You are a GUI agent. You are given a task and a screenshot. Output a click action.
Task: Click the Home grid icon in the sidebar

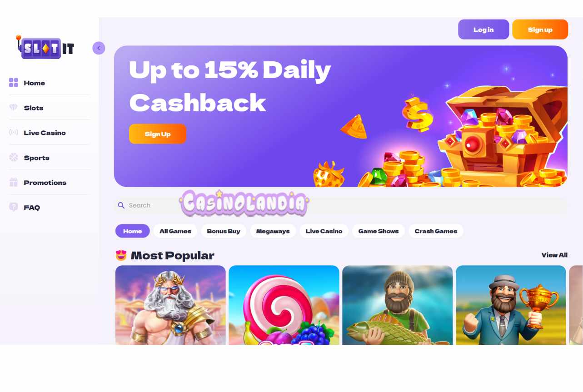14,83
